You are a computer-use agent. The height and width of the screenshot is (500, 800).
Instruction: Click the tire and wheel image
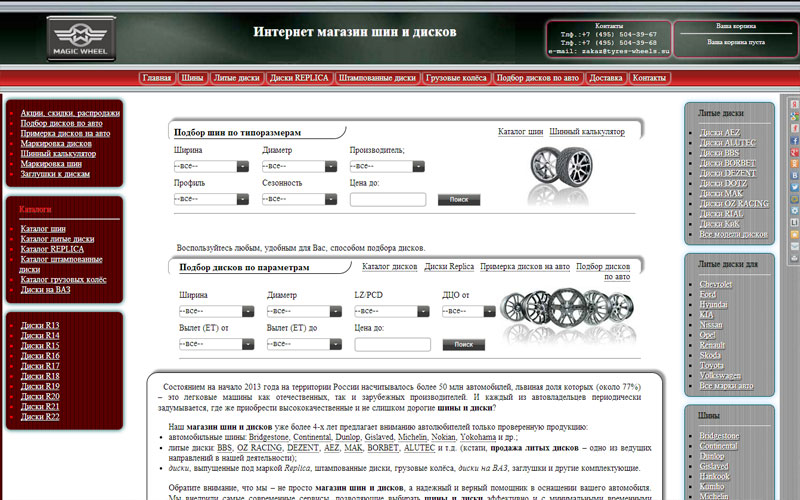[x=561, y=175]
